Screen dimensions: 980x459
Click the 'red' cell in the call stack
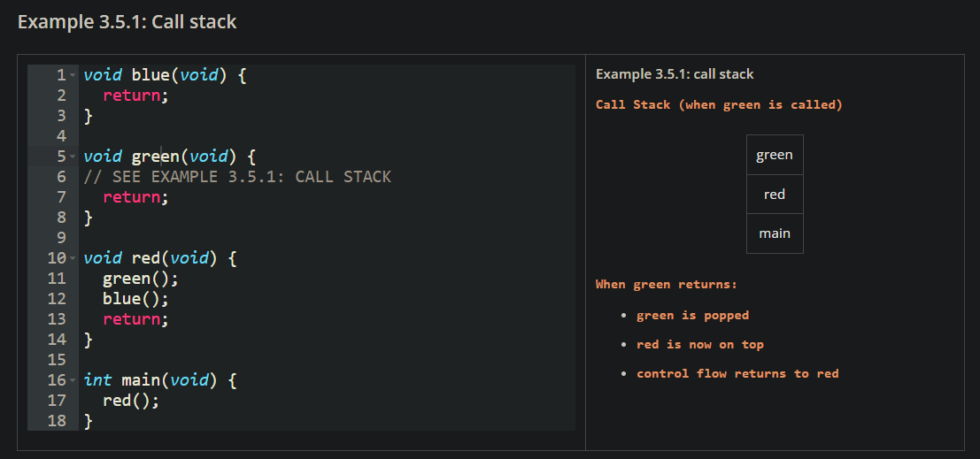pos(775,195)
